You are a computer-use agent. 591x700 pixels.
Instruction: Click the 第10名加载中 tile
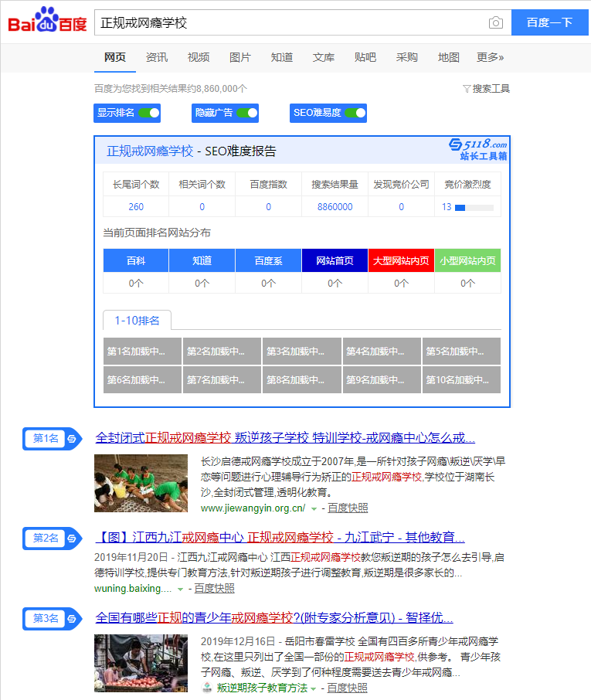[461, 380]
